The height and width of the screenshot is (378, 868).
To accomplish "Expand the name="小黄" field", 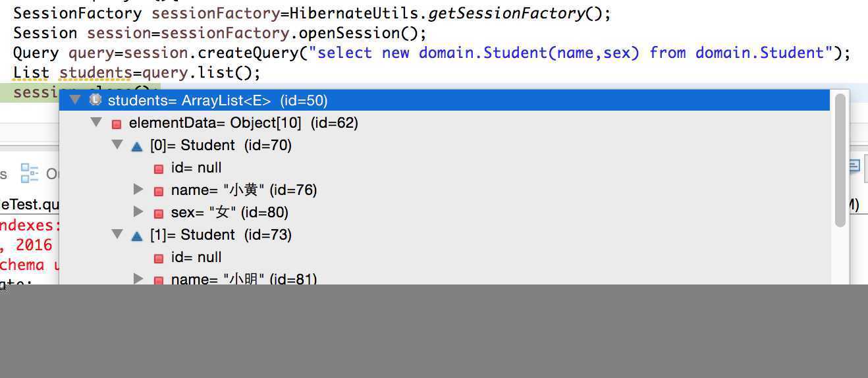I will pyautogui.click(x=138, y=190).
